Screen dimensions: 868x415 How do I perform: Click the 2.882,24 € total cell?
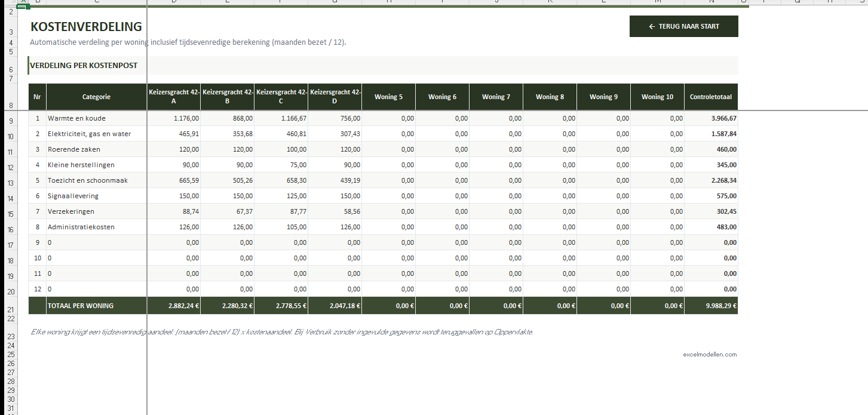[173, 306]
